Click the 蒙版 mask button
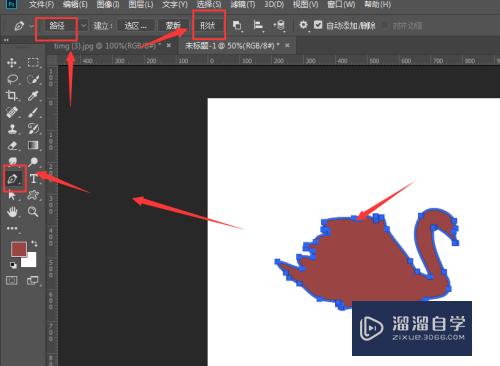 coord(173,26)
